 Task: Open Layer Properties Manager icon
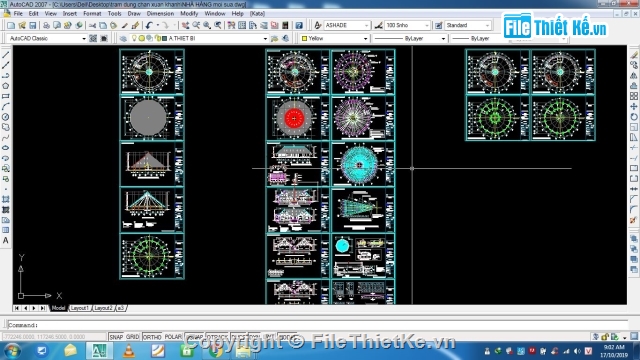pos(123,38)
